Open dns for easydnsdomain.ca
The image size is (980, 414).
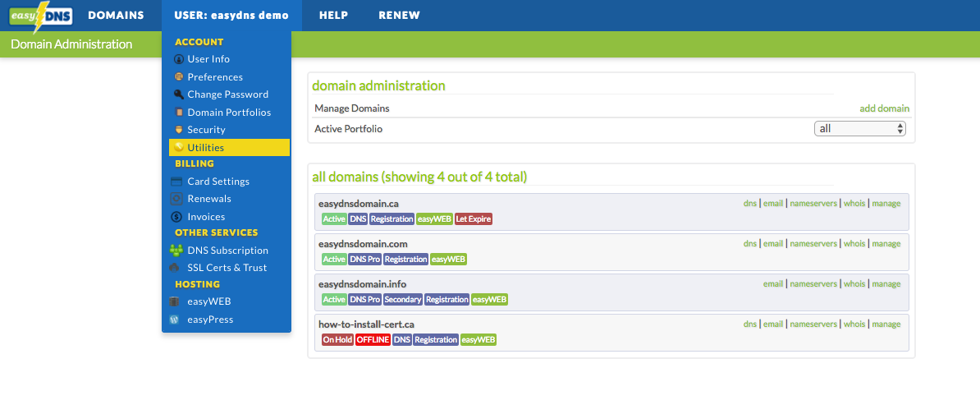click(750, 203)
